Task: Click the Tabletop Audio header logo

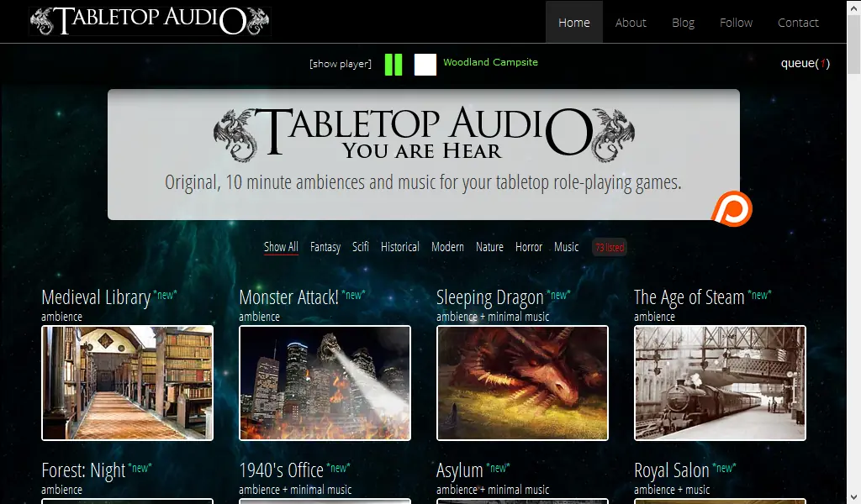Action: 150,21
